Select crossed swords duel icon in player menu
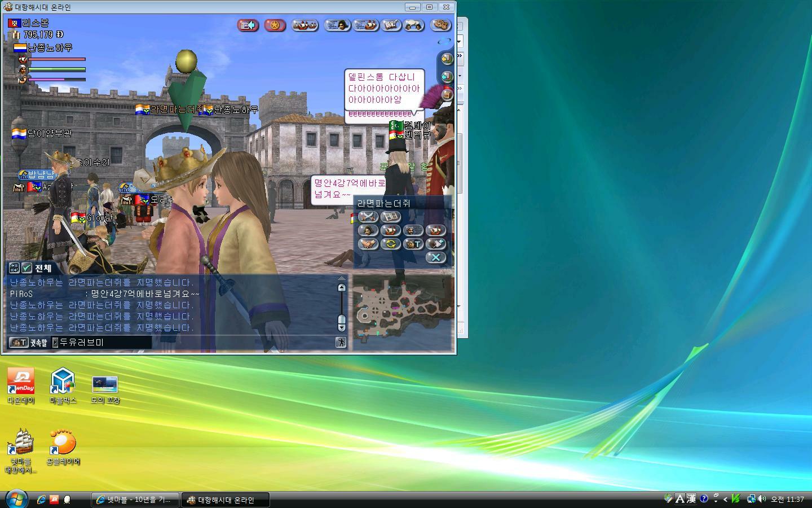The height and width of the screenshot is (508, 812). (368, 216)
